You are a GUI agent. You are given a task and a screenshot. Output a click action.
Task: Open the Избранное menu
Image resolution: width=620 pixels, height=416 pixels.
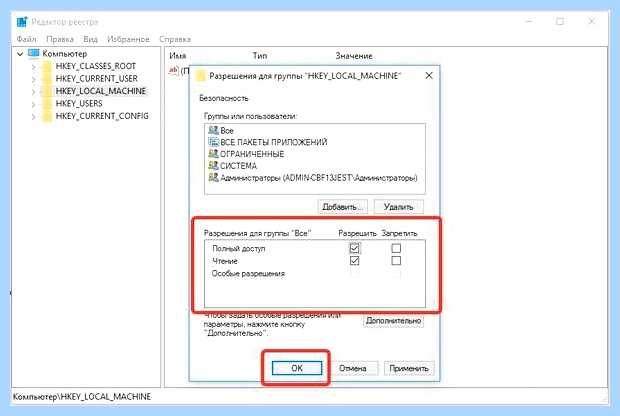128,39
